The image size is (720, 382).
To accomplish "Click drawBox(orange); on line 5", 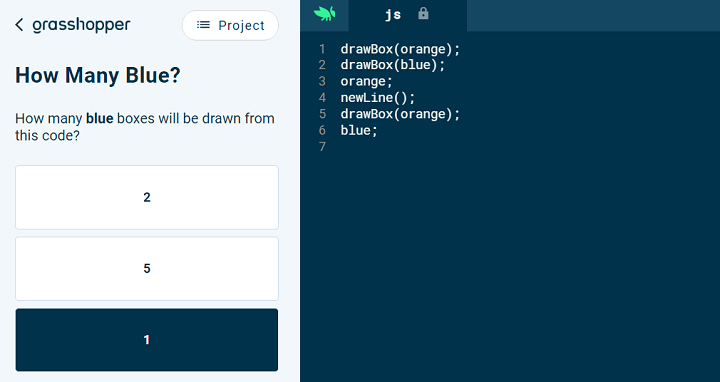I will 400,114.
